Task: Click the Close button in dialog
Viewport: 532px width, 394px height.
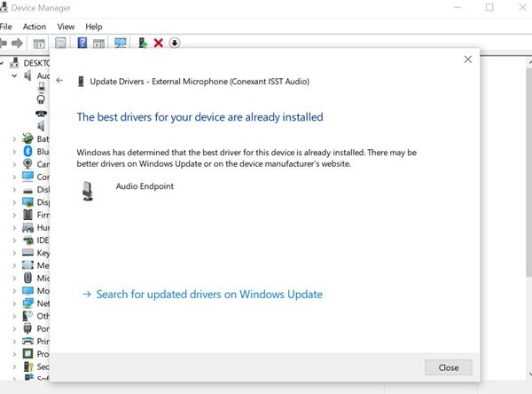Action: point(448,367)
